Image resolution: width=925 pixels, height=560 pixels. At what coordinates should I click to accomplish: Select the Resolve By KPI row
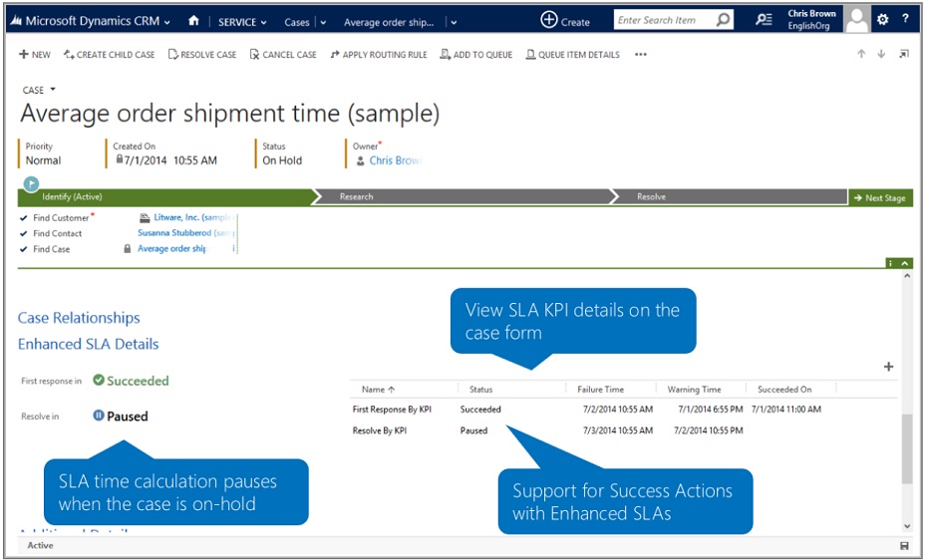click(624, 430)
